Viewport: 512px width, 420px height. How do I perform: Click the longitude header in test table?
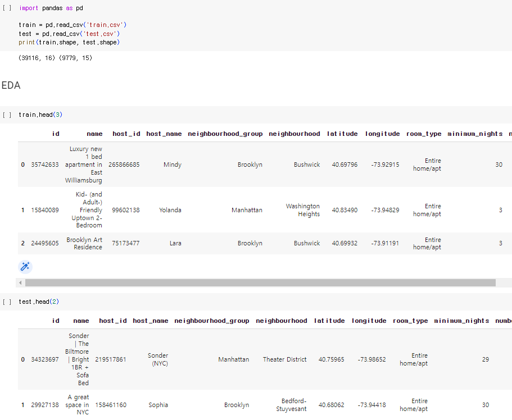click(x=369, y=321)
